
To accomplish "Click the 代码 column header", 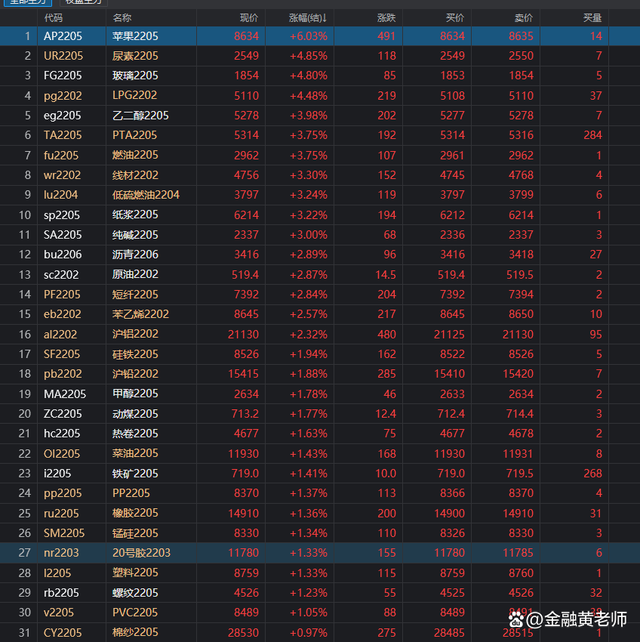I will 54,18.
